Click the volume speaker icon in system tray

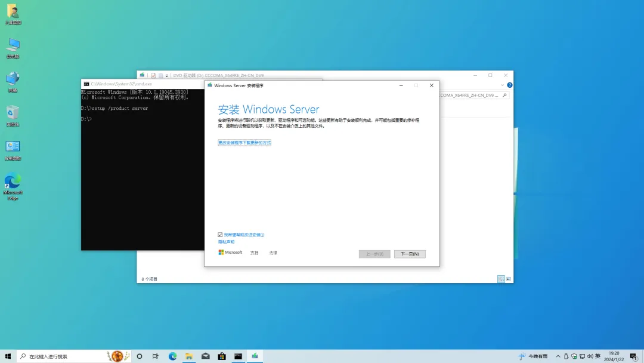[x=590, y=357]
